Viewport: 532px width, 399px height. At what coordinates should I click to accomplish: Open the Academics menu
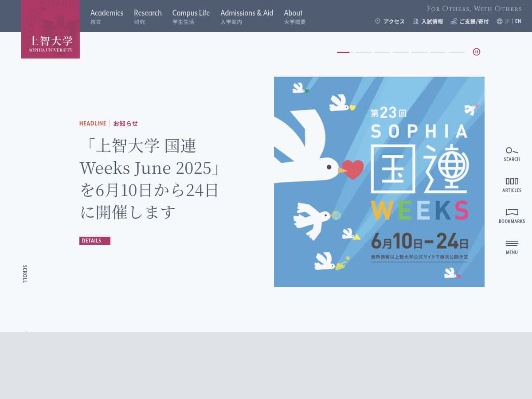(x=107, y=16)
